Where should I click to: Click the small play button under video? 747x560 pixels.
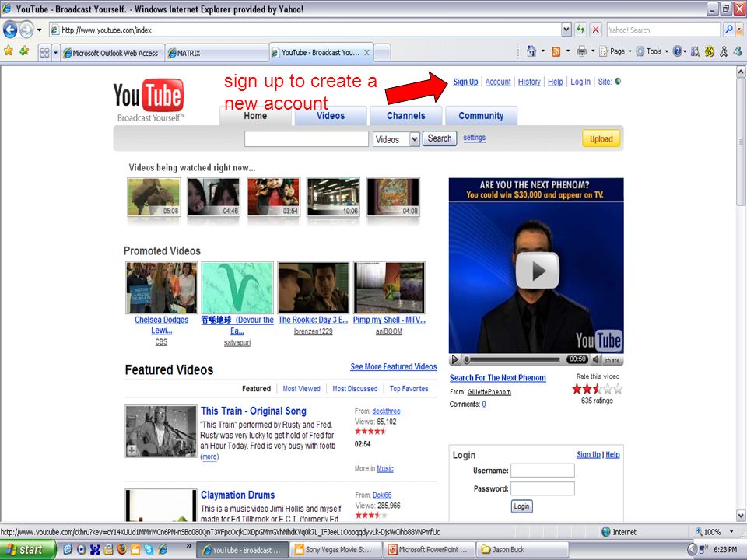click(454, 359)
